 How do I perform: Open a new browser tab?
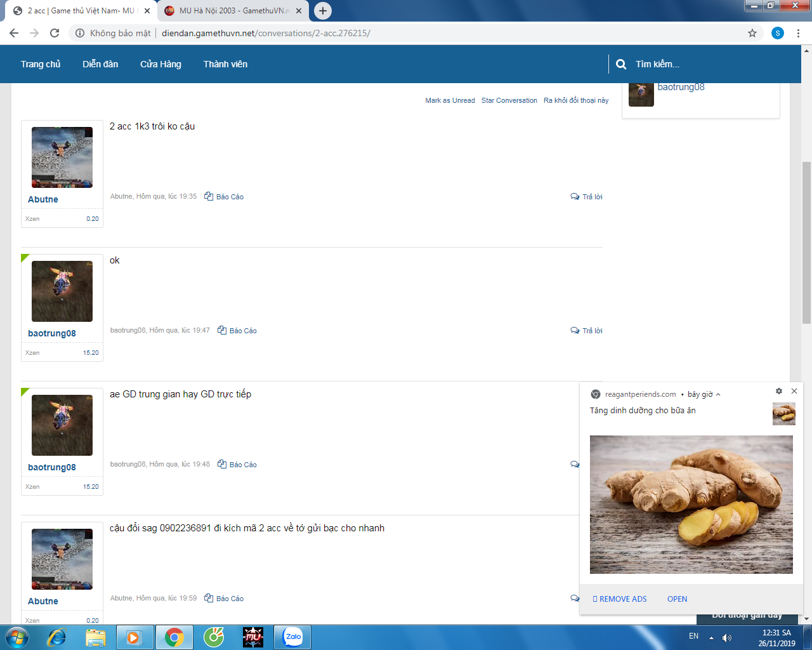click(323, 11)
